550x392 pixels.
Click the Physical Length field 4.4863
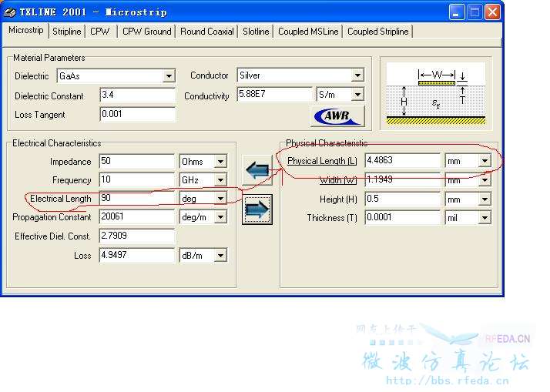click(x=402, y=161)
